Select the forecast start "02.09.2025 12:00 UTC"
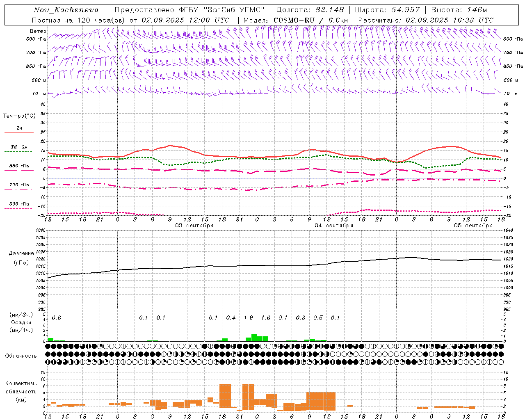525x420 pixels. click(185, 20)
